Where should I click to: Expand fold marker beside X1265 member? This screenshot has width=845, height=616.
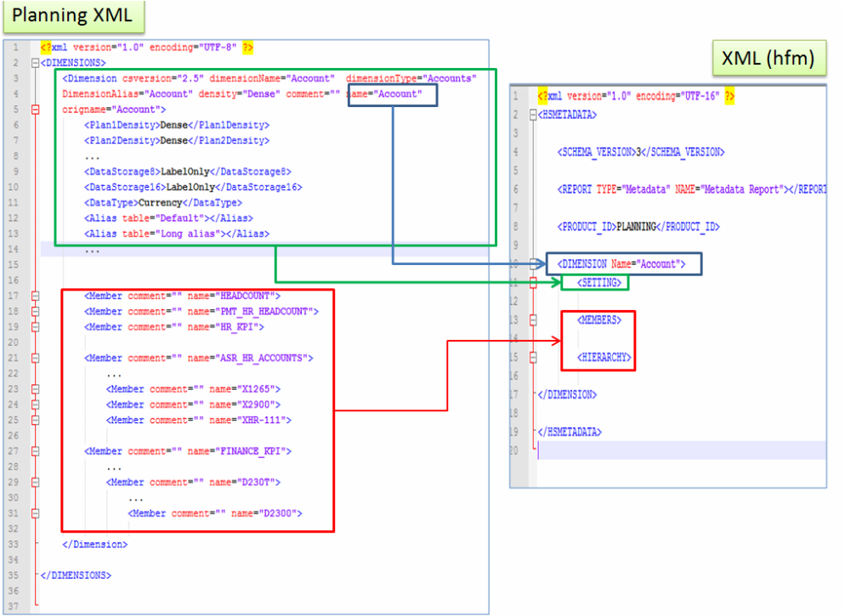click(x=35, y=389)
